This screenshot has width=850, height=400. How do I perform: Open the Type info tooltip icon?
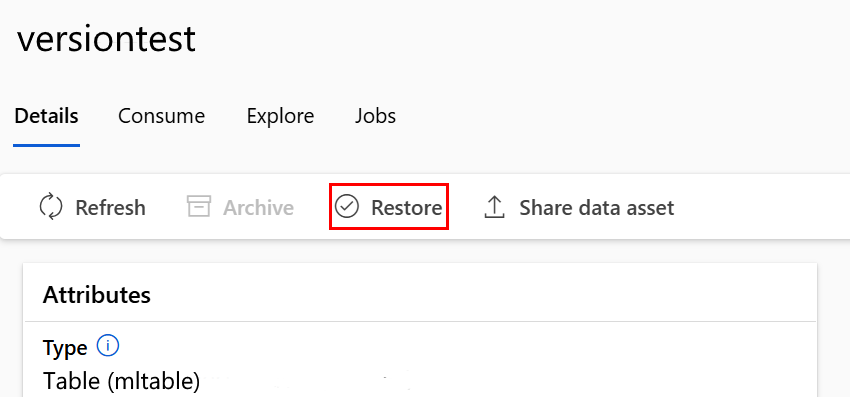click(108, 347)
